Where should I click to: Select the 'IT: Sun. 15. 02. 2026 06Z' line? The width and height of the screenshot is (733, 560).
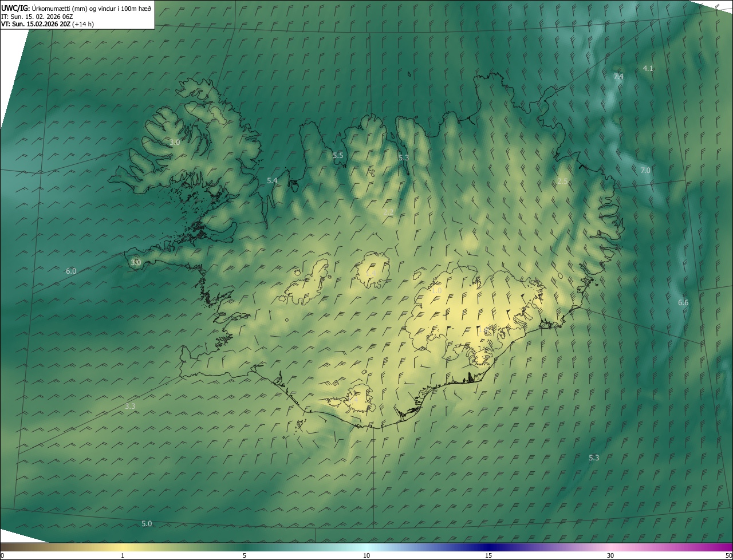click(37, 17)
